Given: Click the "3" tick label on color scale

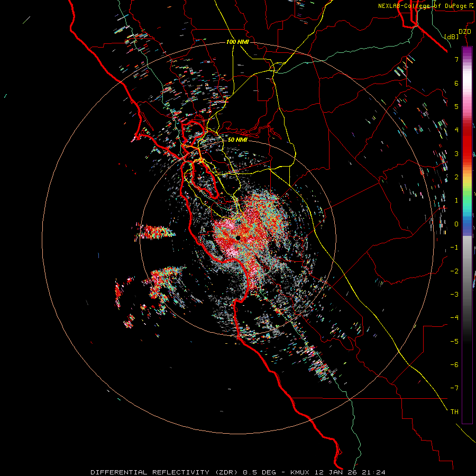Looking at the screenshot, I should coord(456,153).
